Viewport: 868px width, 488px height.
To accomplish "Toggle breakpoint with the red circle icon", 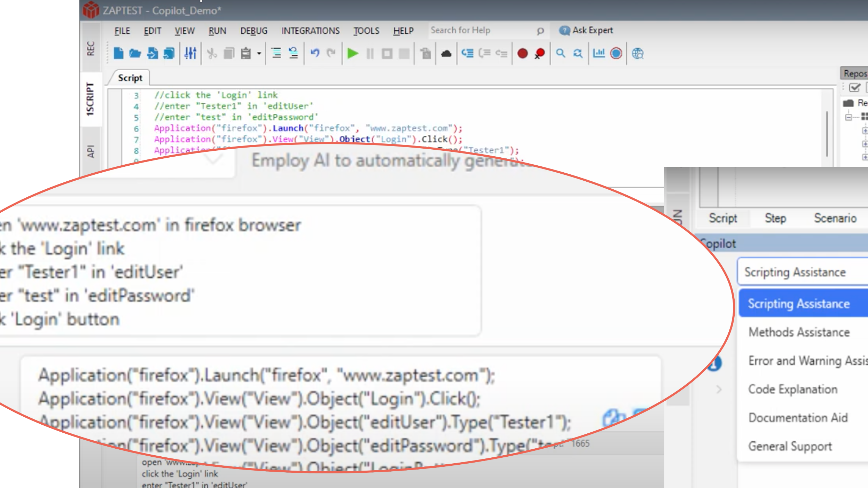I will tap(522, 54).
